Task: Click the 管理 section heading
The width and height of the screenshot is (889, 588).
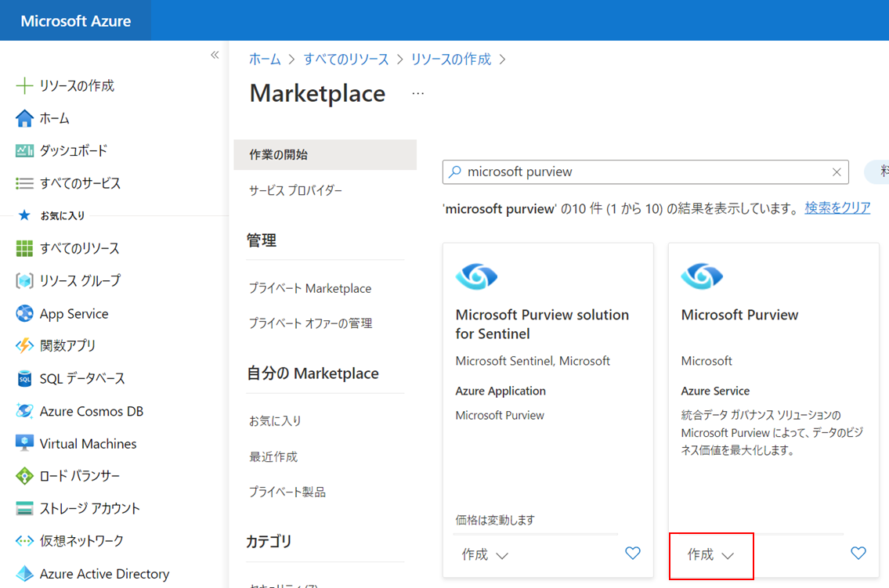Action: pos(262,240)
